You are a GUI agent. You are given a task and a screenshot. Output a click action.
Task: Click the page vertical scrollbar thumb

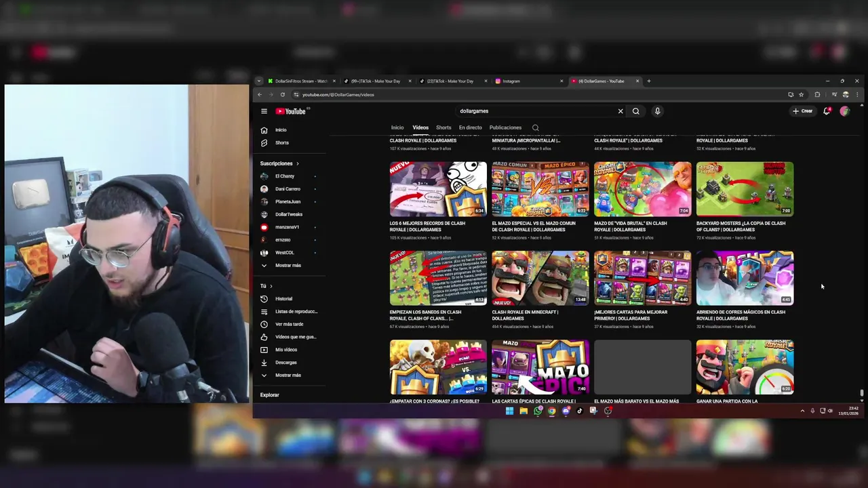(x=862, y=393)
